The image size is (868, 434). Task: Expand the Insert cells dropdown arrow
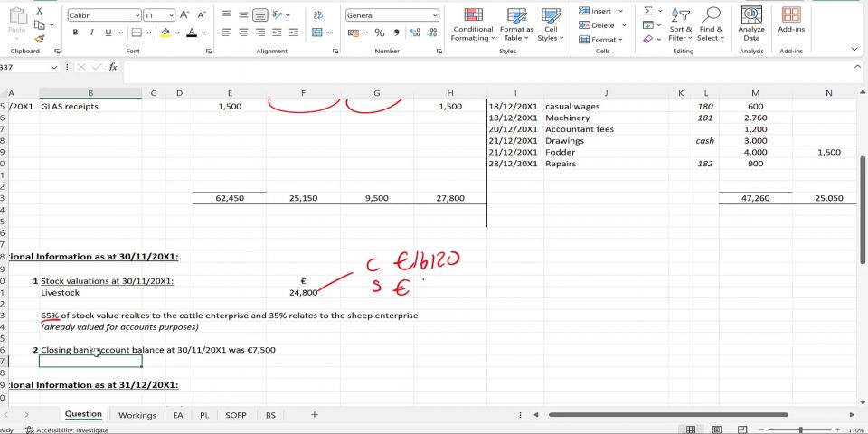[620, 11]
